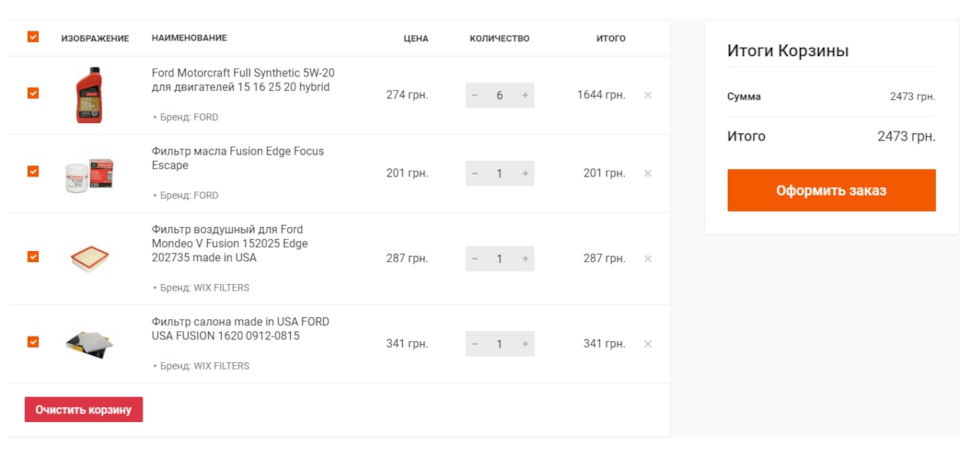Screen dimensions: 960x456
Task: Delete WIX air filter from cart
Action: click(648, 259)
